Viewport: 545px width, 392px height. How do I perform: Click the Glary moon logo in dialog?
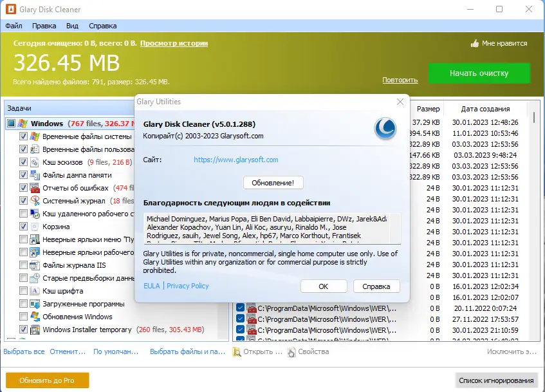click(385, 128)
